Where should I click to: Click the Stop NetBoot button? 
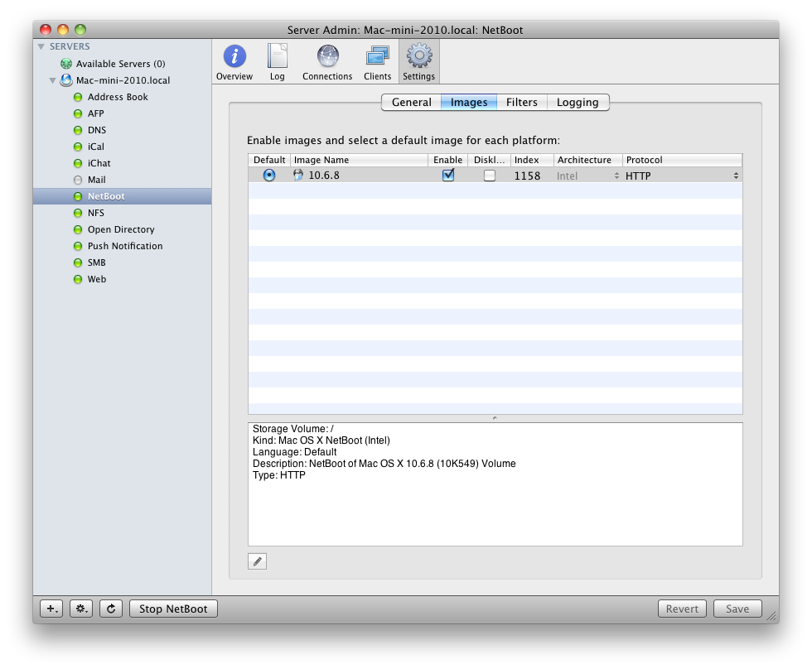[x=173, y=609]
